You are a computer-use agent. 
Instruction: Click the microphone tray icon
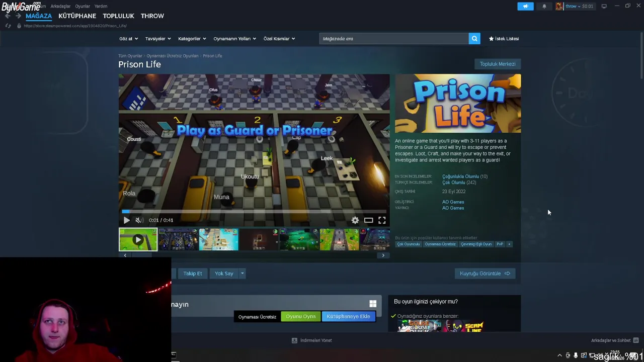[x=576, y=355]
